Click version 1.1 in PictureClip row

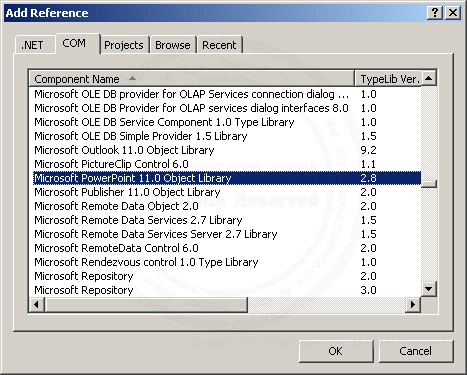click(368, 164)
